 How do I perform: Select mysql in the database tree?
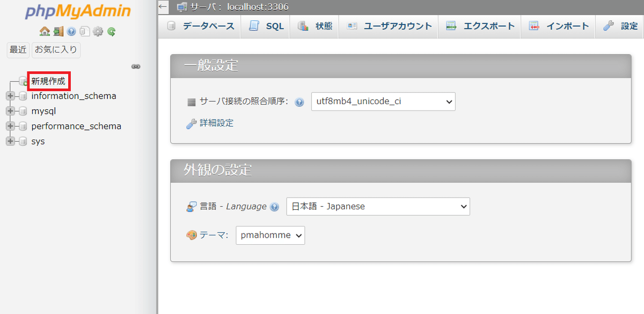43,112
